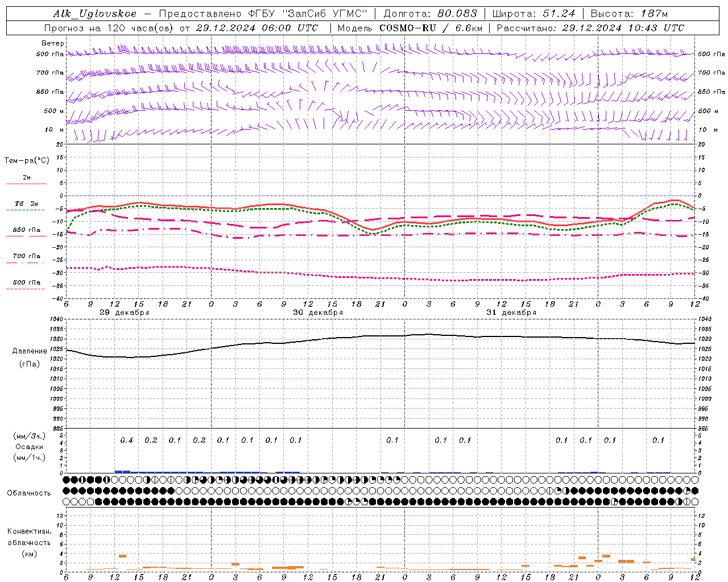The height and width of the screenshot is (582, 728).
Task: Click the 500 гПа temperature legend dotted line
Action: tap(26, 289)
